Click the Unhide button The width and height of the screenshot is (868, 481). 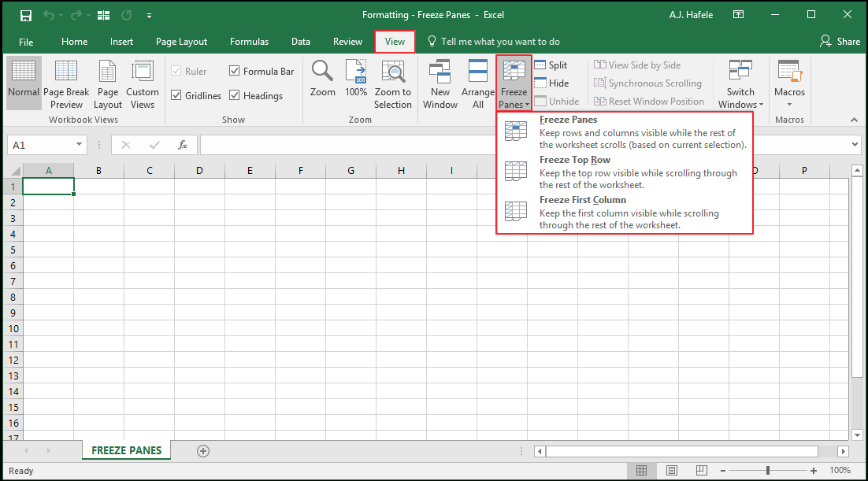557,102
